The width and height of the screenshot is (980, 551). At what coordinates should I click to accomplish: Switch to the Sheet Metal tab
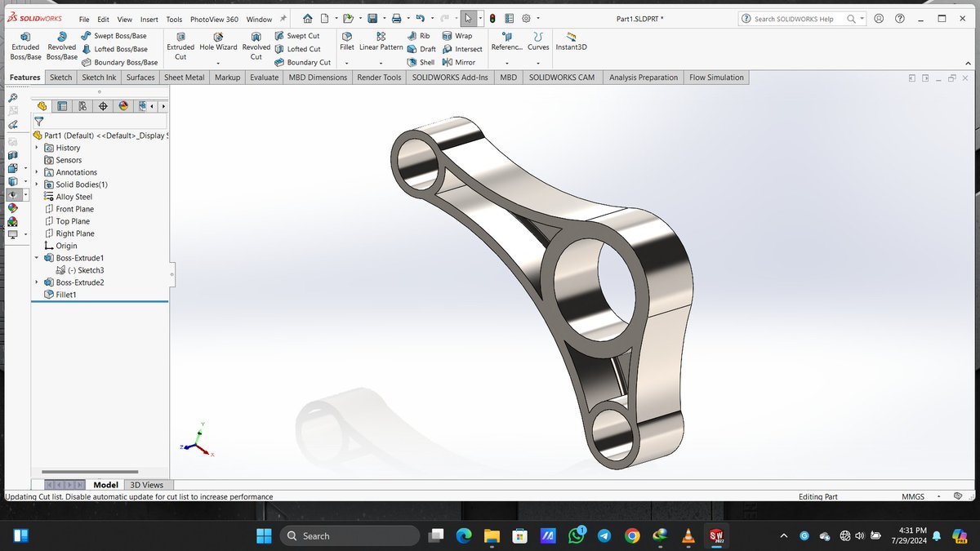(185, 78)
